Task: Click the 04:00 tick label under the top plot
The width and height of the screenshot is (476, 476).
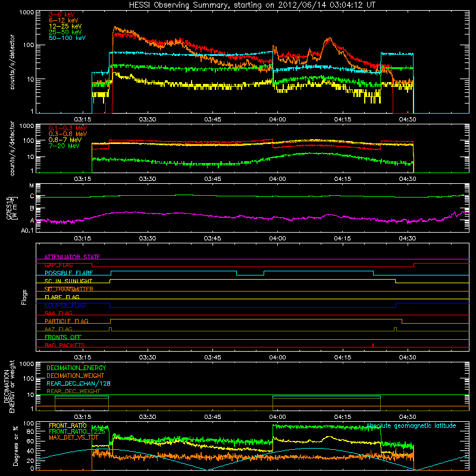Action: [x=277, y=120]
